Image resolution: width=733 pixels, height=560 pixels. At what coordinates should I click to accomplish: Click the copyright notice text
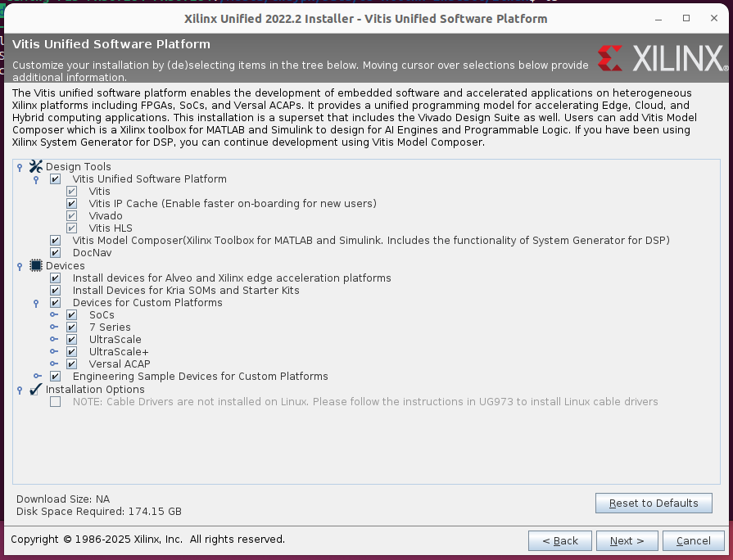click(147, 540)
